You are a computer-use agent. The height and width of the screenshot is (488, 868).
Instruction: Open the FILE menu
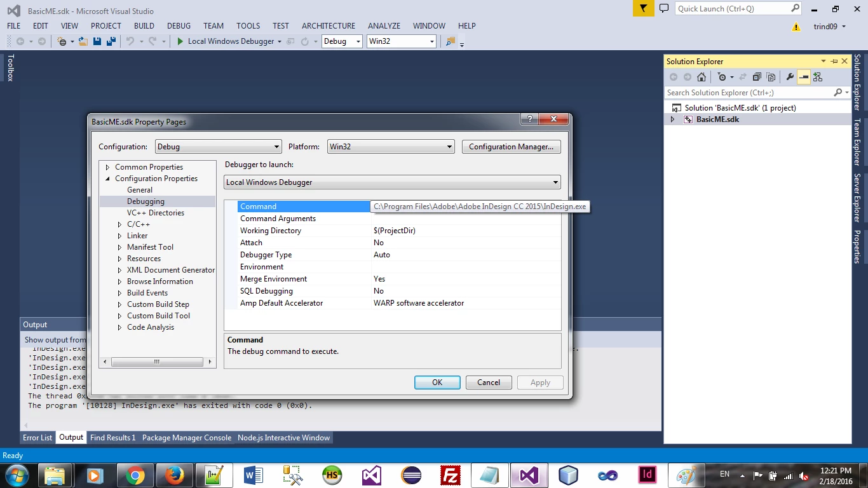pyautogui.click(x=14, y=26)
